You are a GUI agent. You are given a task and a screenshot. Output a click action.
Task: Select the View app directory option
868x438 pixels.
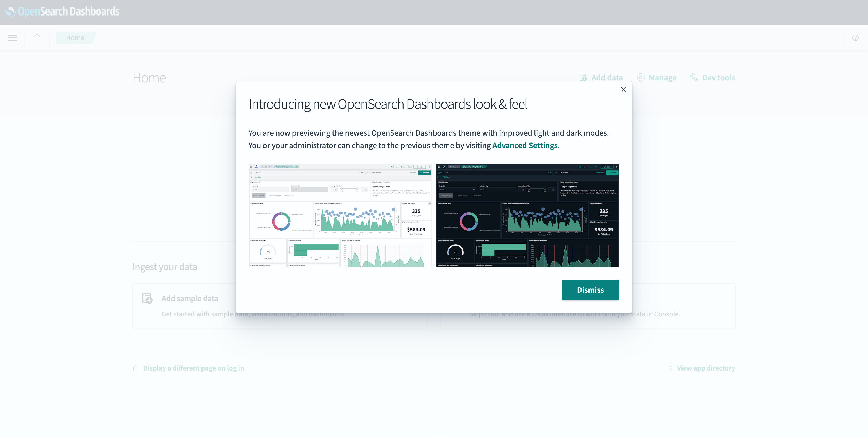tap(706, 368)
